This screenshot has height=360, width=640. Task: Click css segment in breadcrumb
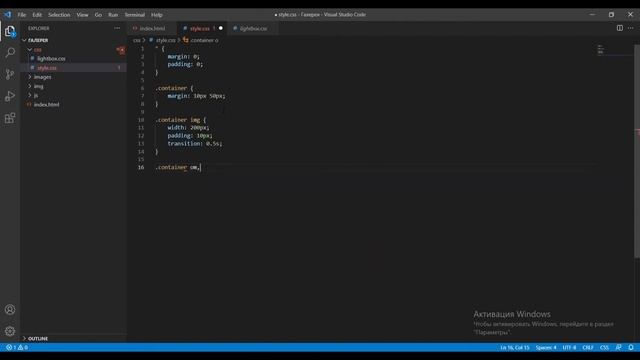[x=137, y=40]
